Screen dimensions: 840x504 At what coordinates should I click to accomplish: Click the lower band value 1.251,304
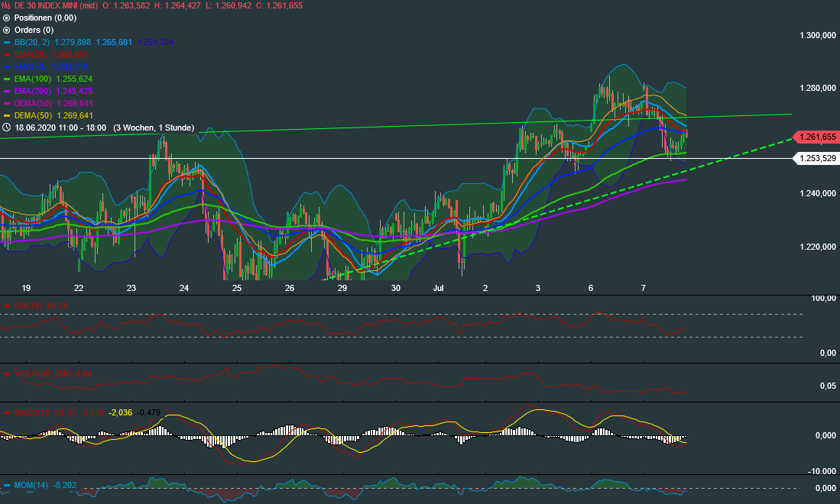[x=155, y=42]
